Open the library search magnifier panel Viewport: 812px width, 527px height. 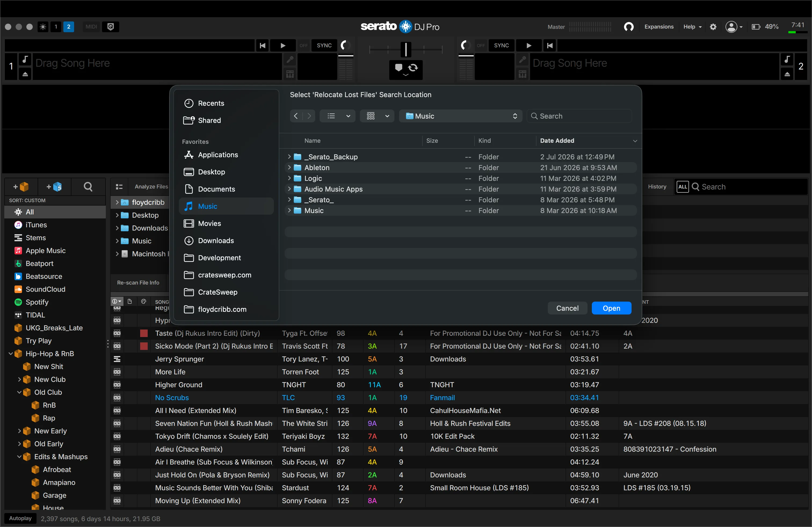88,186
